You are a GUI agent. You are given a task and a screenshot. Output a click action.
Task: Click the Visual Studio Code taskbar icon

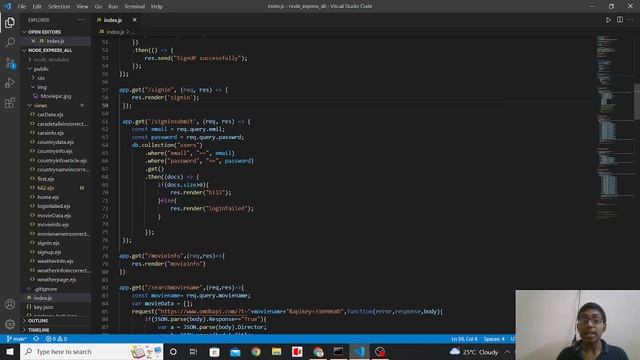click(x=359, y=351)
